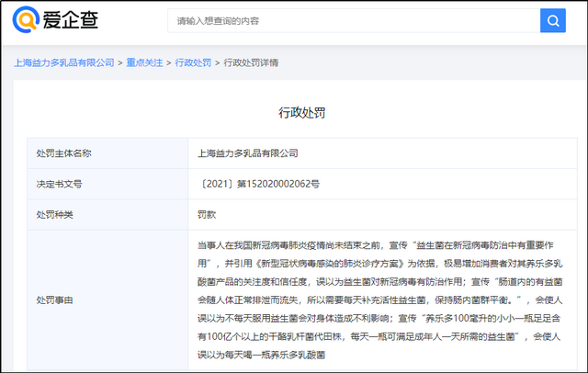Click the 爱企查 logo text

(x=70, y=20)
